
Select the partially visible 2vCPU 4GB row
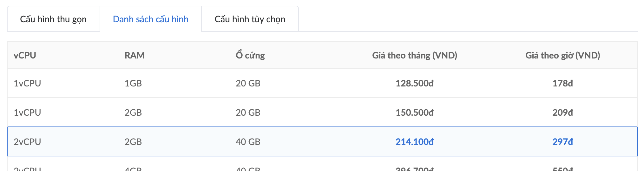click(322, 164)
